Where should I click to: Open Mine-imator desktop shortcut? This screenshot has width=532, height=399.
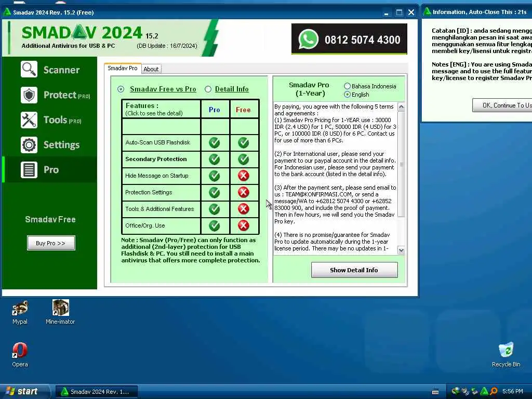point(60,312)
